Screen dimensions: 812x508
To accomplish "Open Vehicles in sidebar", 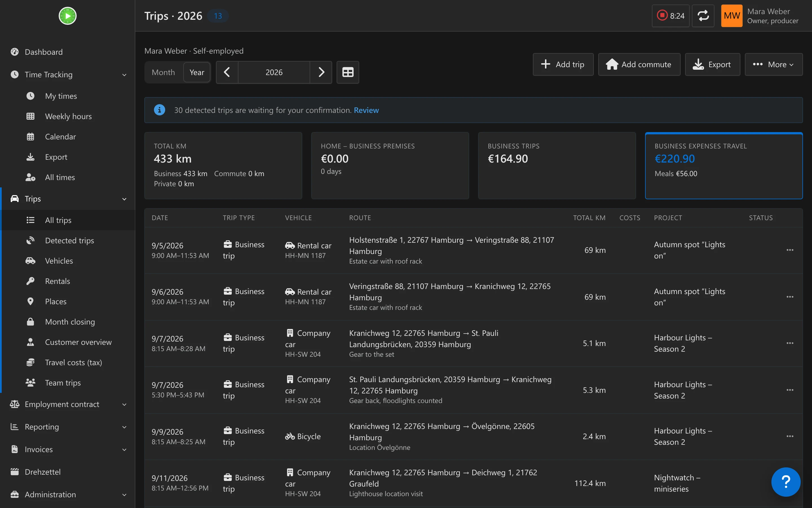I will click(67, 261).
